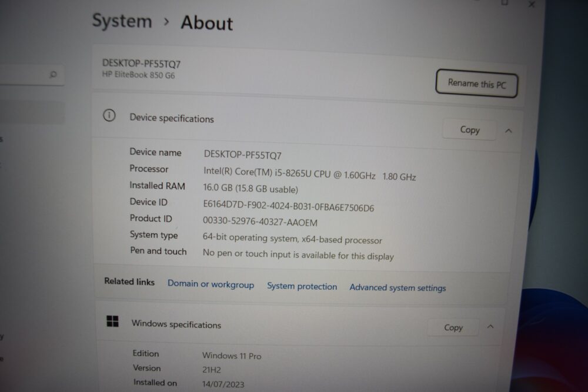Click the Processor label
This screenshot has width=588, height=392.
click(149, 169)
